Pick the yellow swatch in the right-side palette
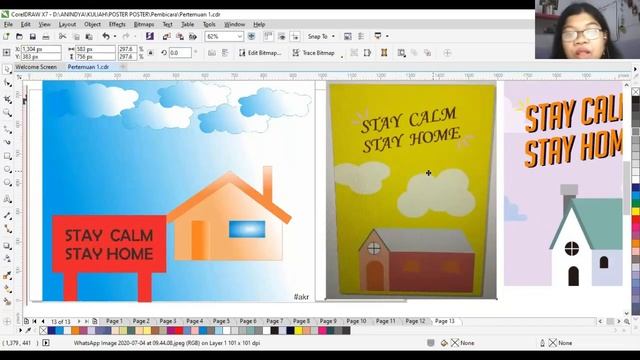The height and width of the screenshot is (360, 640). coord(636,211)
